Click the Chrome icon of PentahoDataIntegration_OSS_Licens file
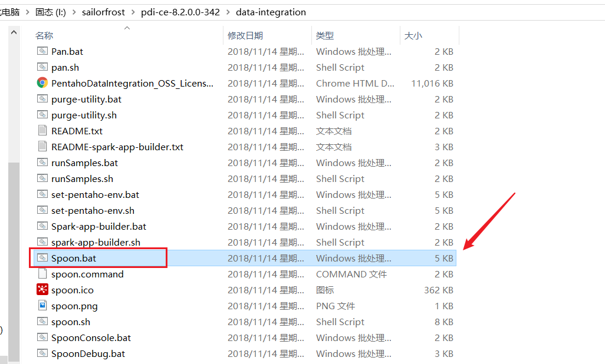The height and width of the screenshot is (364, 605). click(x=42, y=82)
